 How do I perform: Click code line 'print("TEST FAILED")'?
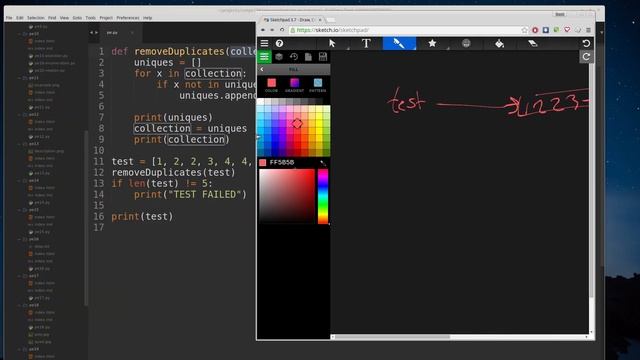190,195
